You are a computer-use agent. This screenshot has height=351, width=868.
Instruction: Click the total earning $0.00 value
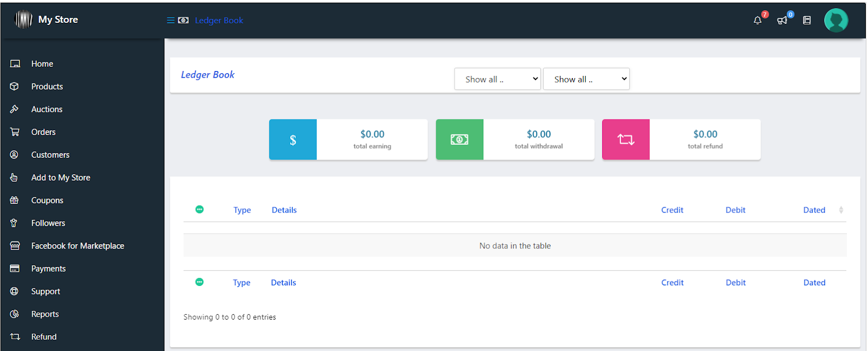pyautogui.click(x=372, y=134)
